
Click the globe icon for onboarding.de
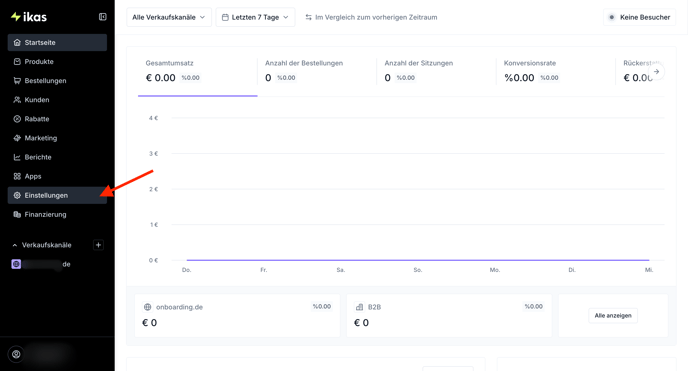tap(147, 307)
